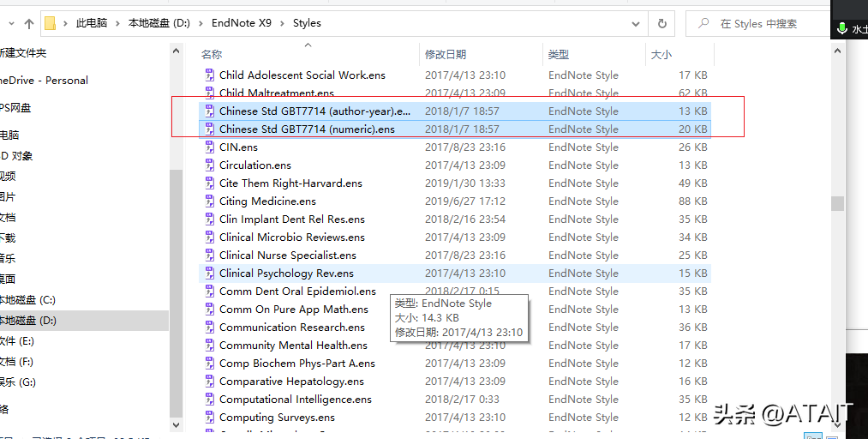Sort by 修改日期 column header

(x=445, y=54)
